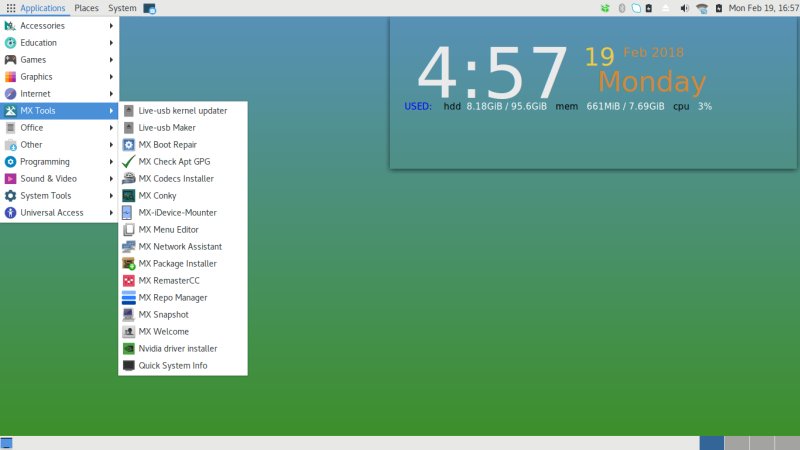The height and width of the screenshot is (450, 800).
Task: Launch MX Package Installer
Action: point(177,264)
